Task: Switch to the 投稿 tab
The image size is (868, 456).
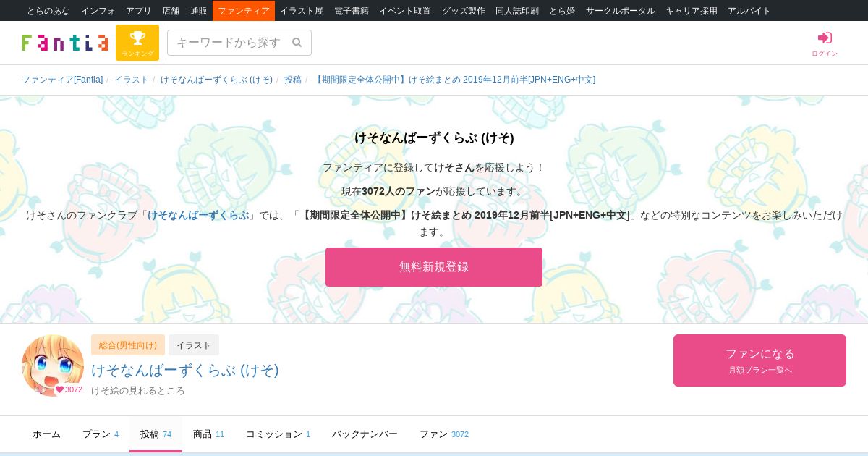Action: (156, 434)
